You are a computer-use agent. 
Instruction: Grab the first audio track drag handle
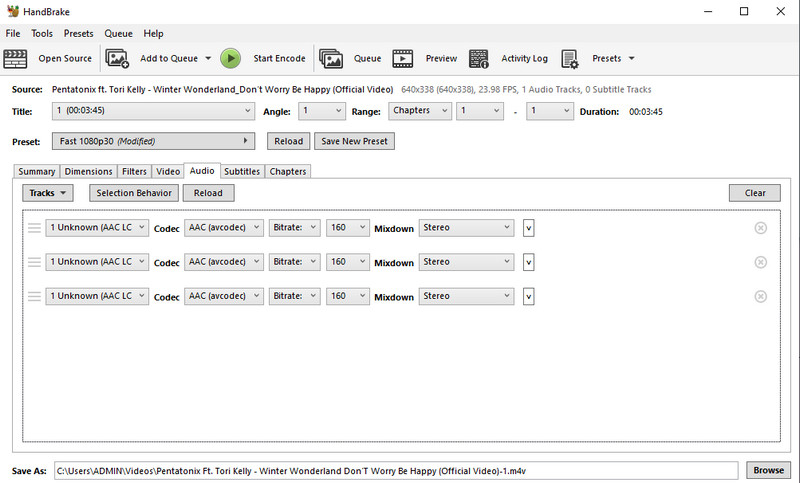(x=34, y=228)
